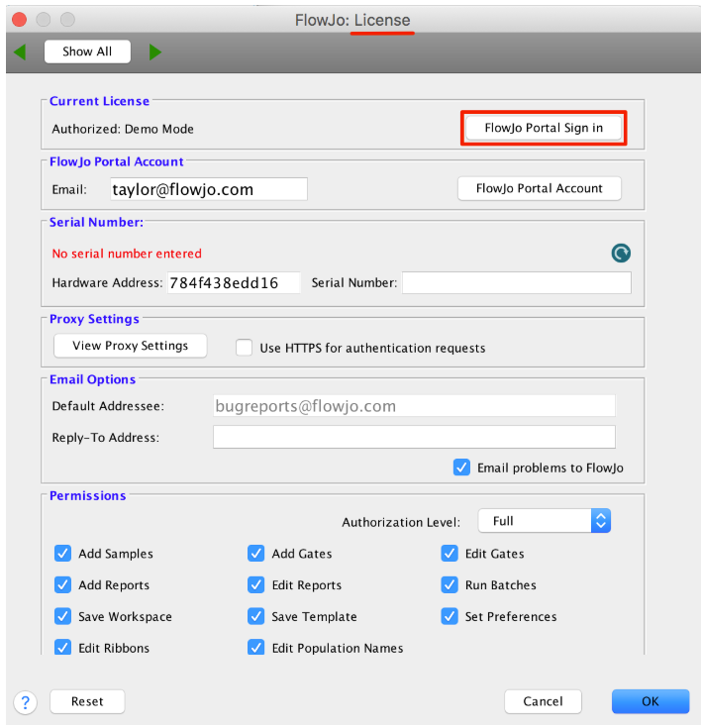Uncheck Email problems to FlowJo
This screenshot has width=701, height=728.
[x=461, y=468]
